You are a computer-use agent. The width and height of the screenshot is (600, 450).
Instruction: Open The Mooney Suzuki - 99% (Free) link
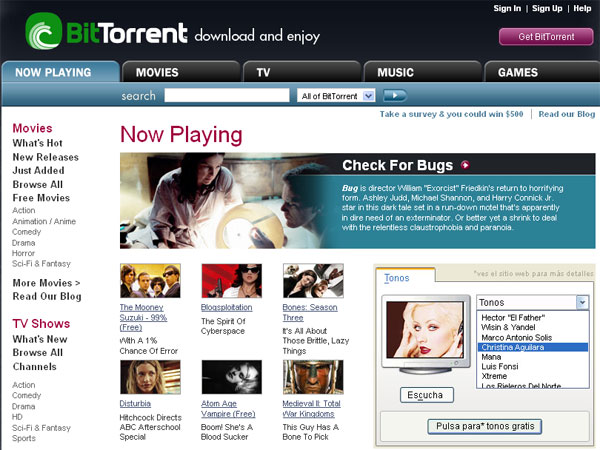(143, 318)
